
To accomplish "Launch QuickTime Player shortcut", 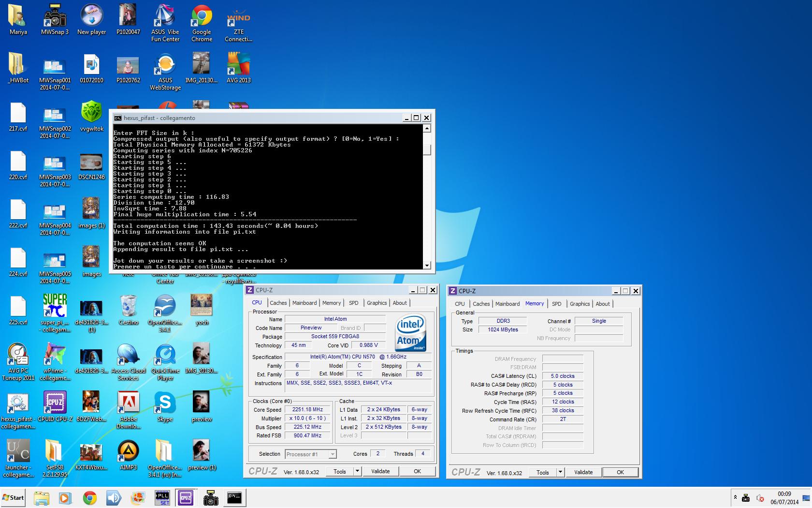I will pos(165,361).
